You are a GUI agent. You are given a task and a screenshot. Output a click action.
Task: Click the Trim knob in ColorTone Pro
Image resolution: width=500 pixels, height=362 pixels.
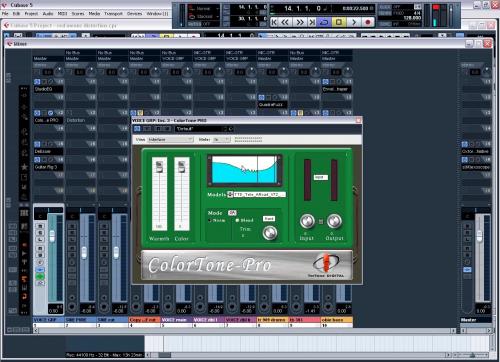pos(270,233)
